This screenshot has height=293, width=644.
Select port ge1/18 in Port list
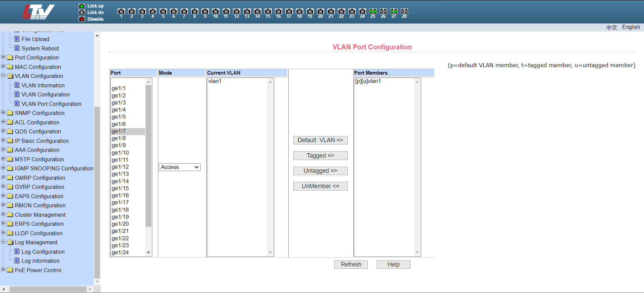(128, 210)
